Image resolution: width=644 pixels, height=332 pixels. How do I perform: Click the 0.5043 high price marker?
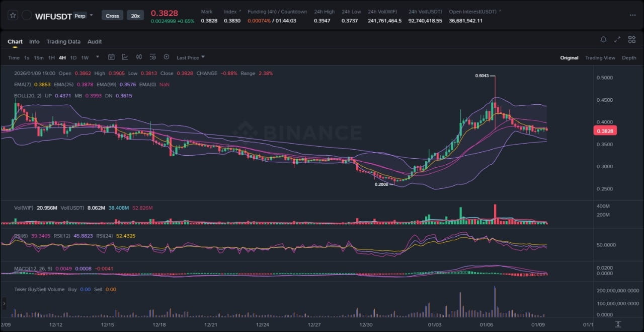[x=482, y=76]
